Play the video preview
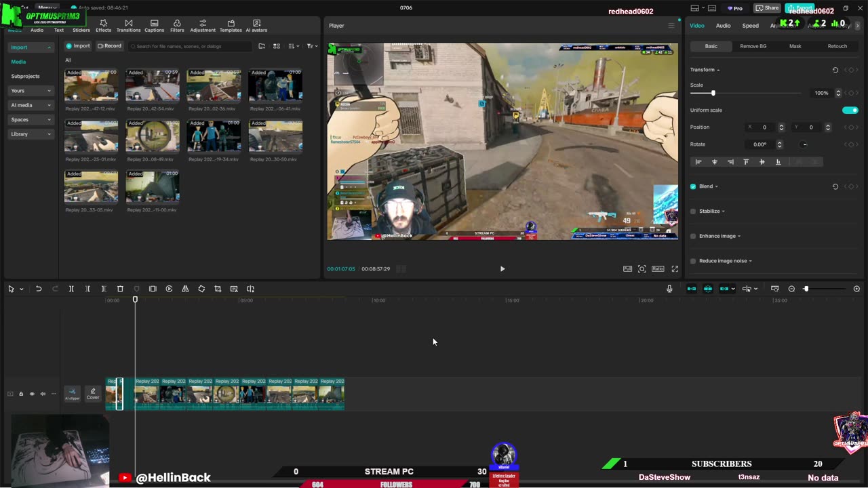Image resolution: width=868 pixels, height=488 pixels. click(x=502, y=269)
